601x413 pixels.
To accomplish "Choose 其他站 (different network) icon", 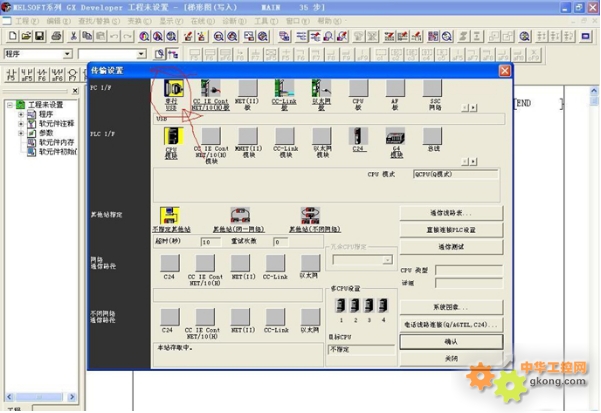I will point(310,216).
